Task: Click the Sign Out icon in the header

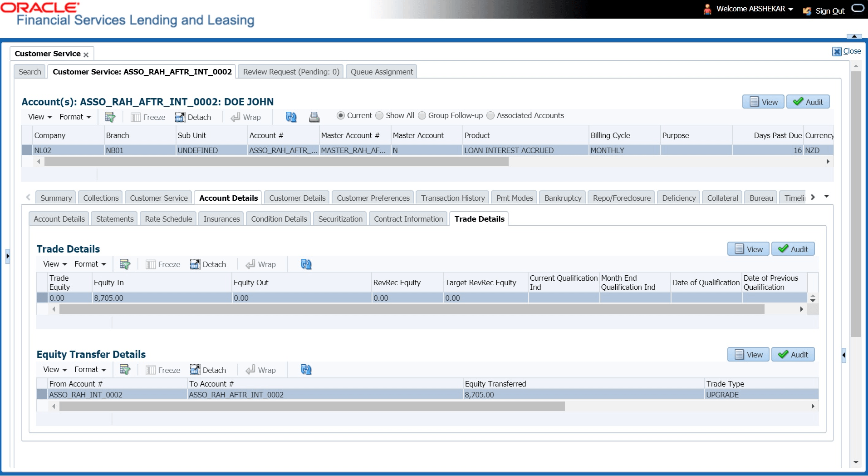Action: point(807,11)
